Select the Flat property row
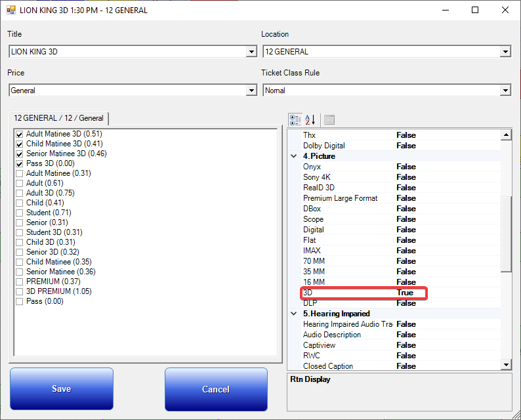Image resolution: width=521 pixels, height=420 pixels. point(401,240)
